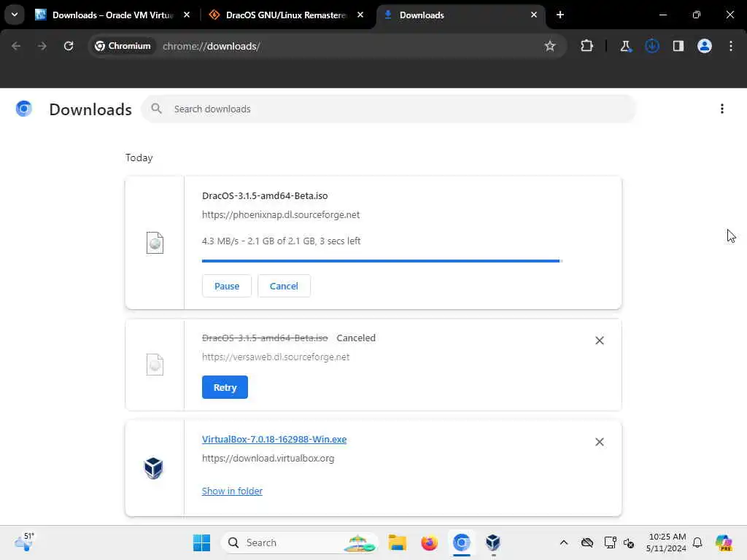Retry the canceled DracOS download
Screen dimensions: 747x560
point(225,387)
